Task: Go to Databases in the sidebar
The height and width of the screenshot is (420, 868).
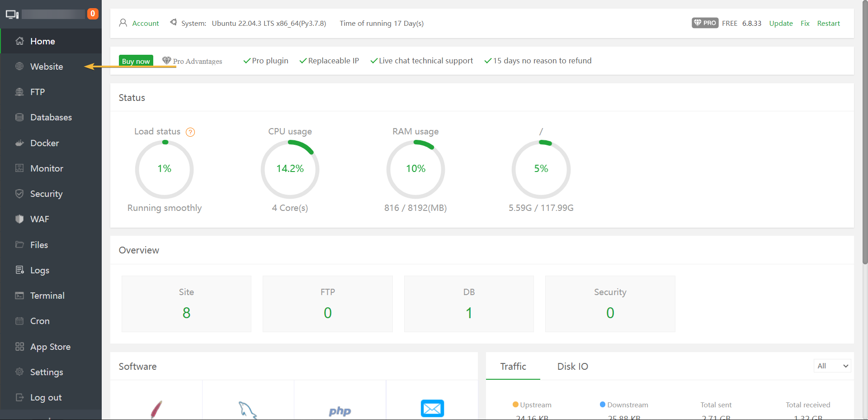Action: tap(51, 117)
